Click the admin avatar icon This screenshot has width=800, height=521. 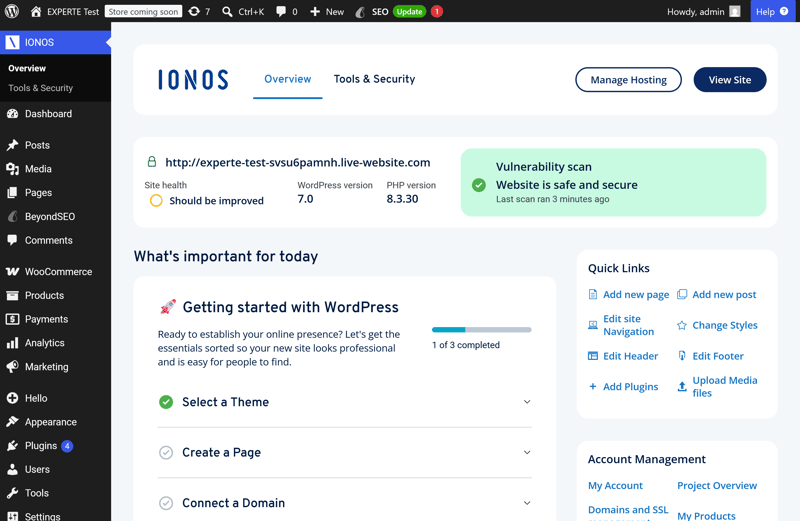click(x=735, y=11)
